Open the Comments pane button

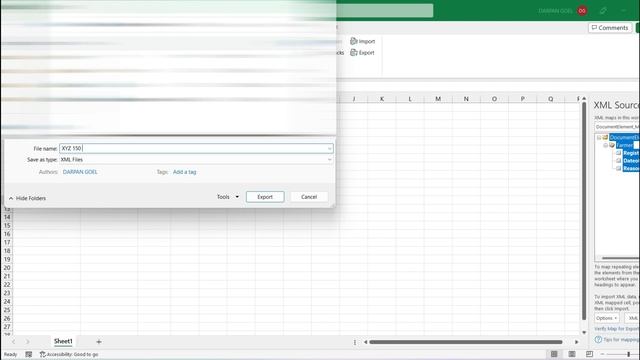[x=610, y=28]
